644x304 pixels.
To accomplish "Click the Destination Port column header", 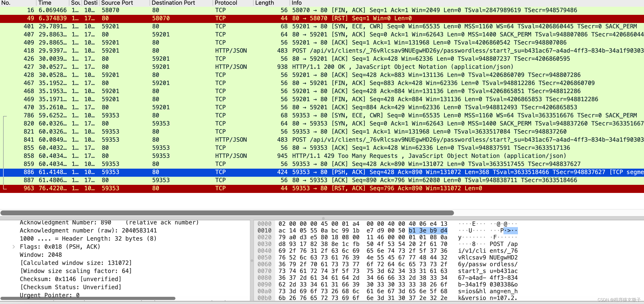I will point(181,3).
